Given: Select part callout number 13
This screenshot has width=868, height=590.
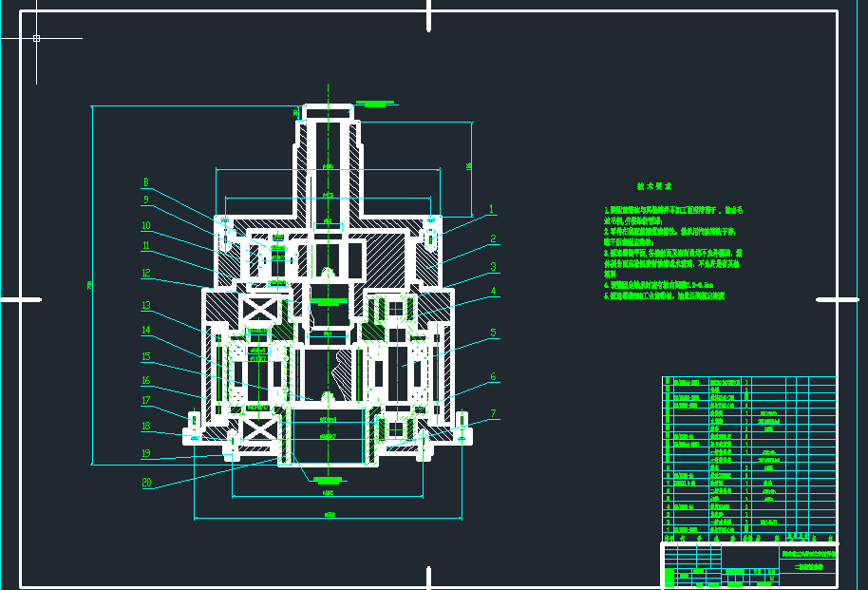Looking at the screenshot, I should [146, 305].
